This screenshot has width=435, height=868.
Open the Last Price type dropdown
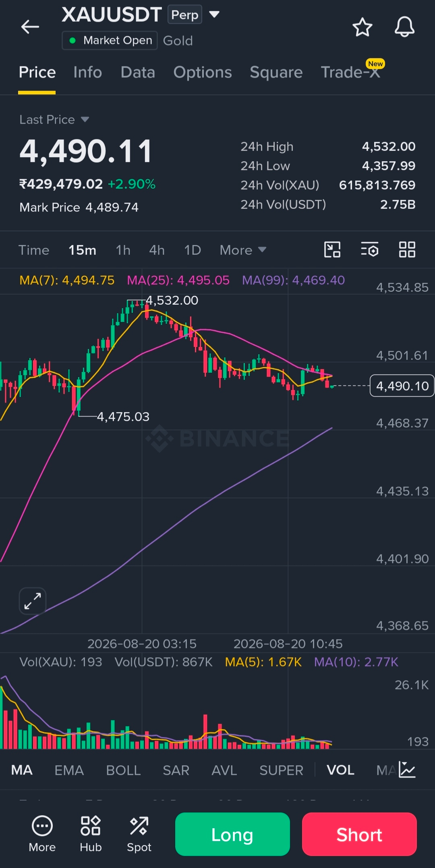pyautogui.click(x=54, y=120)
